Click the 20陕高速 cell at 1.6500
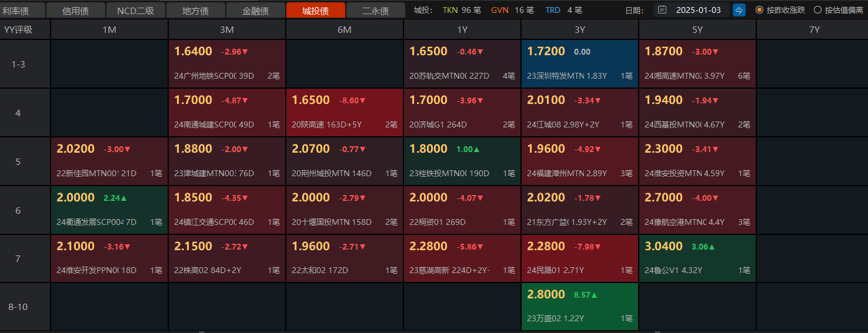 [344, 112]
